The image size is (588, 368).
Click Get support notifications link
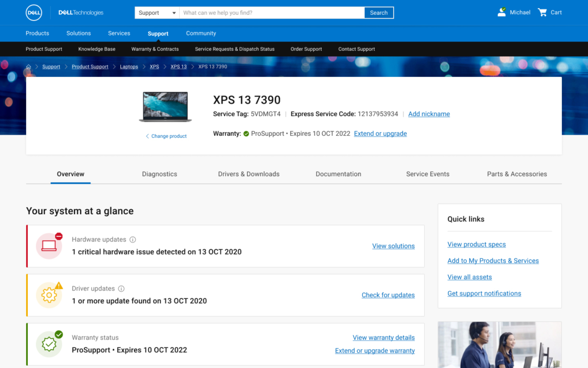point(484,293)
